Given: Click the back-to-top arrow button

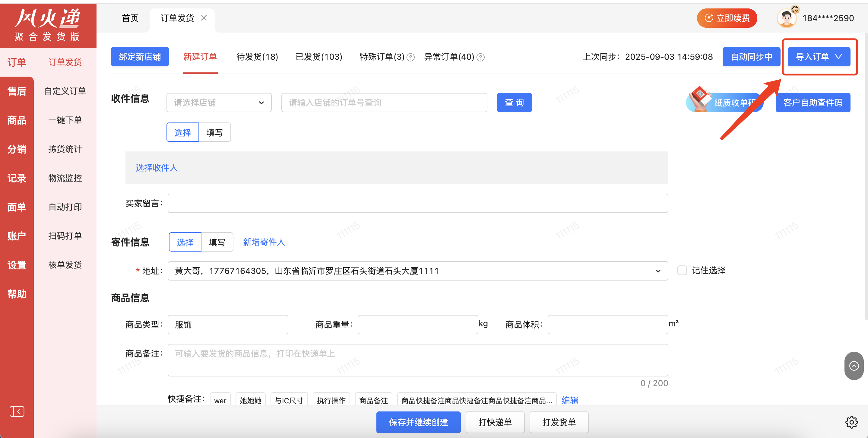Looking at the screenshot, I should (854, 366).
